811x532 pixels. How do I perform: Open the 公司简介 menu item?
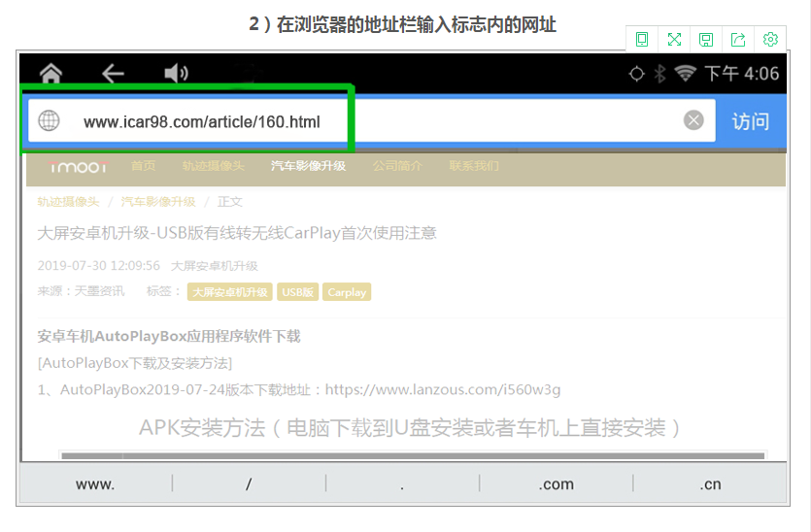[x=397, y=166]
